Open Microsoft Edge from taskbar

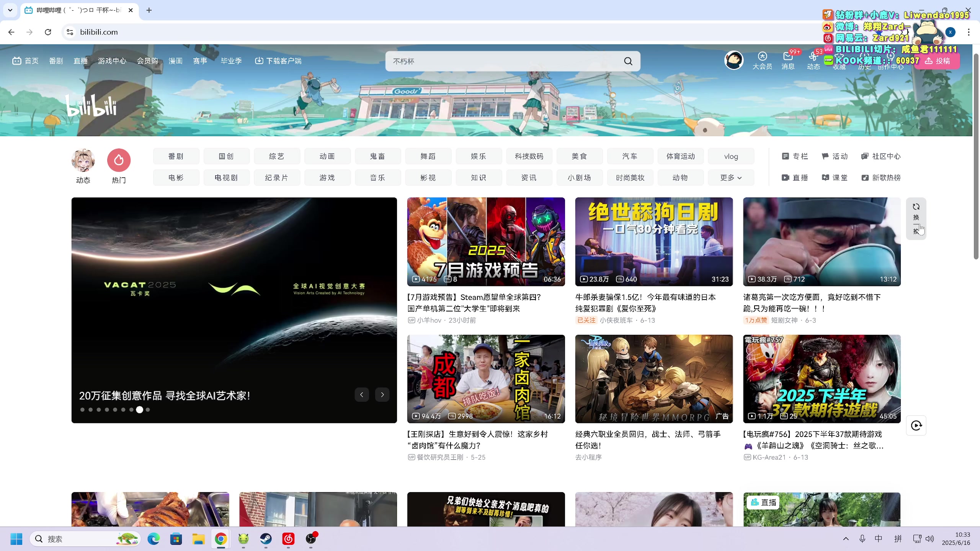pyautogui.click(x=154, y=539)
